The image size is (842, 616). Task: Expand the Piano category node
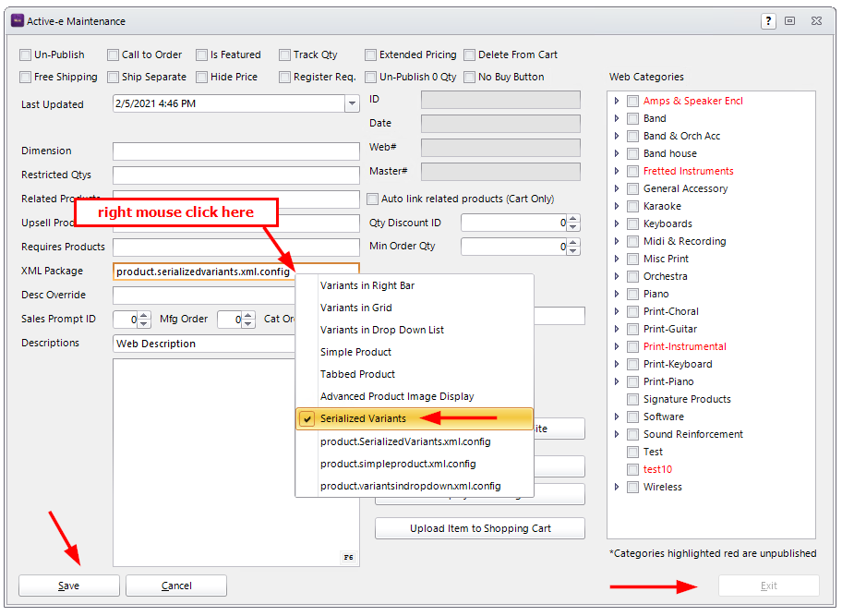point(617,294)
